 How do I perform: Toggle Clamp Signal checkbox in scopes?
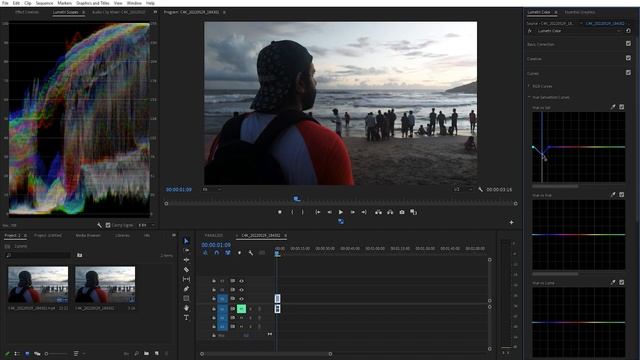click(x=108, y=225)
